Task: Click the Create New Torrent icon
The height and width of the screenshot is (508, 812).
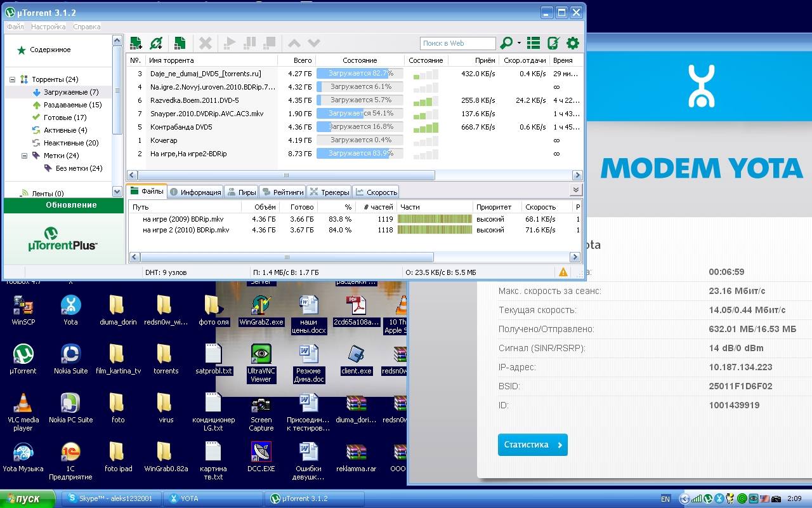Action: (x=180, y=43)
